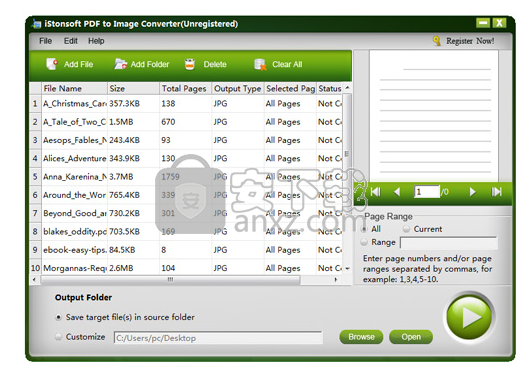Image resolution: width=527 pixels, height=391 pixels.
Task: Click the scroll right arrow of file list
Action: point(335,279)
